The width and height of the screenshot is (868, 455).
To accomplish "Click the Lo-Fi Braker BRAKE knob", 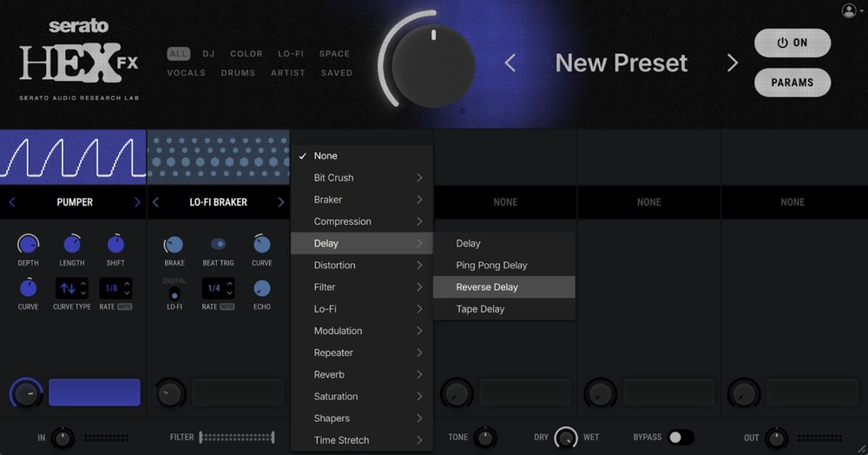I will (174, 245).
